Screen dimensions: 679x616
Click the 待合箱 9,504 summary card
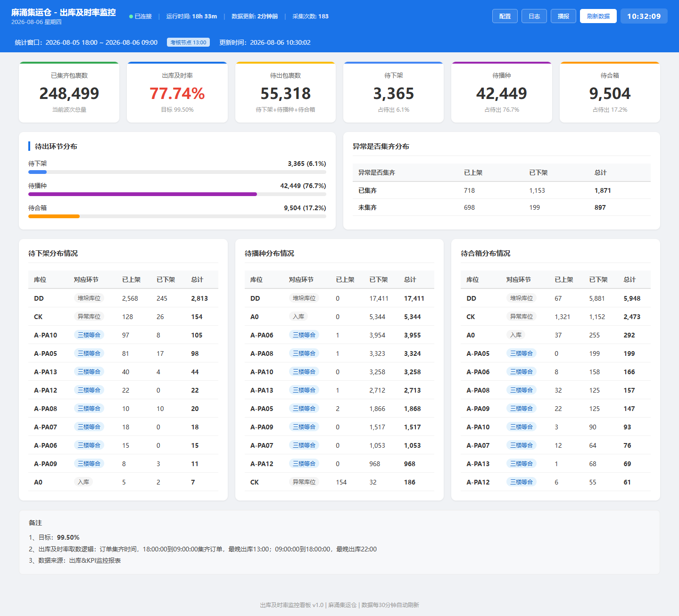point(610,92)
